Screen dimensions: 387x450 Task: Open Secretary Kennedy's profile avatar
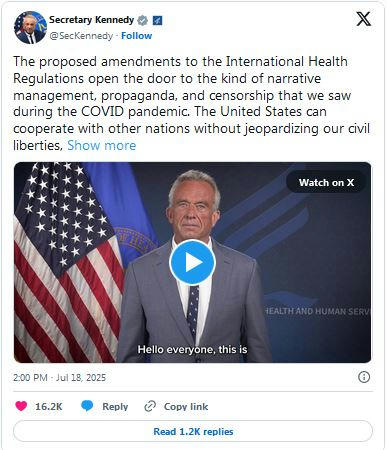click(x=30, y=28)
